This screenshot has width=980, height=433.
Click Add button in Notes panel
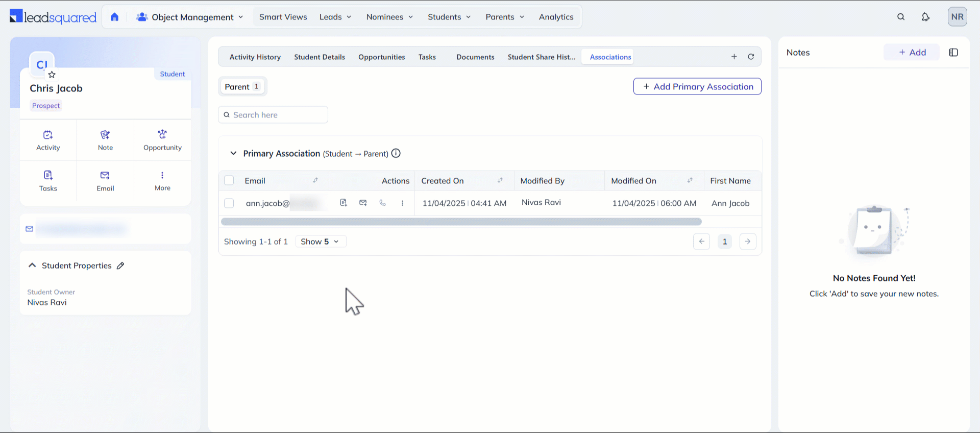pyautogui.click(x=912, y=52)
